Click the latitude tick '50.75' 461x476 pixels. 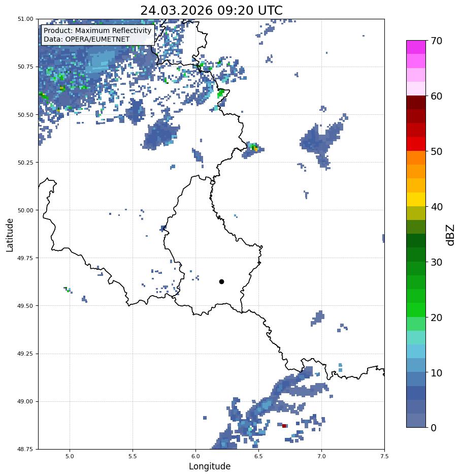pos(25,67)
